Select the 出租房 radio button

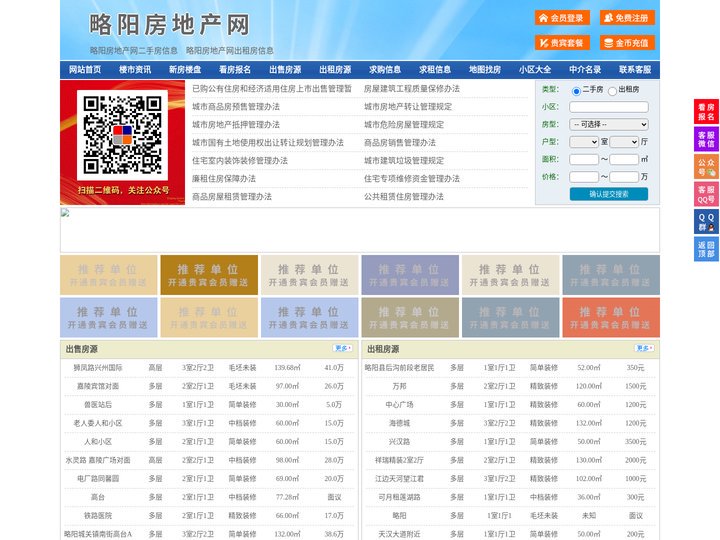point(612,91)
